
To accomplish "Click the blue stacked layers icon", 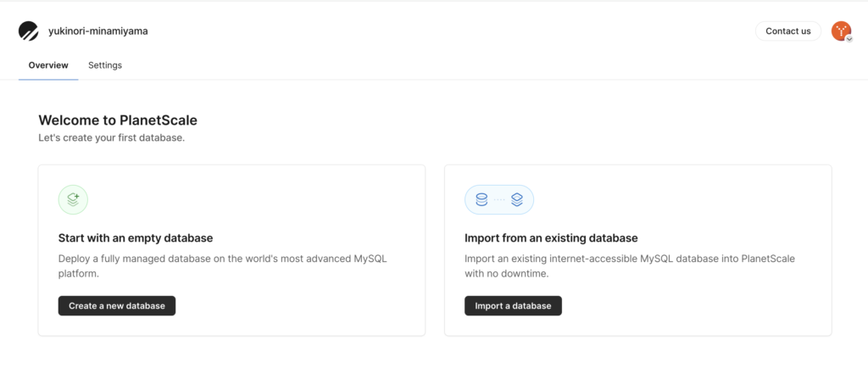I will tap(517, 200).
